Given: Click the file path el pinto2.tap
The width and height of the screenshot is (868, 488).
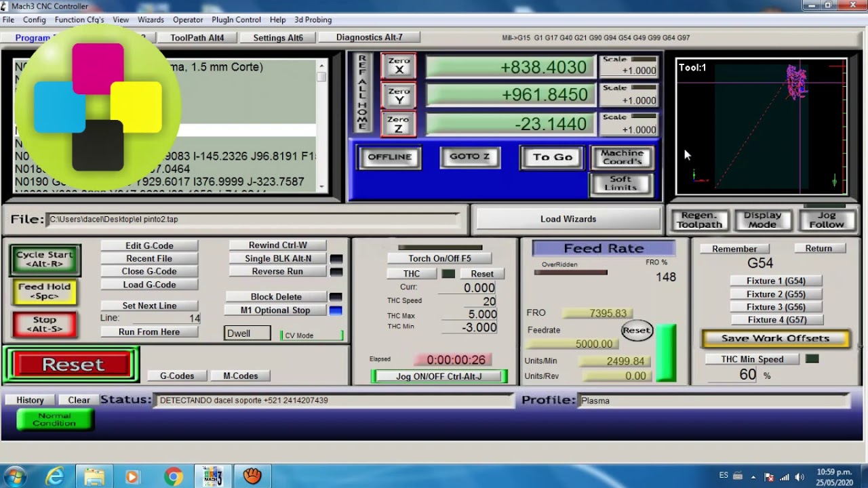Looking at the screenshot, I should pyautogui.click(x=254, y=219).
